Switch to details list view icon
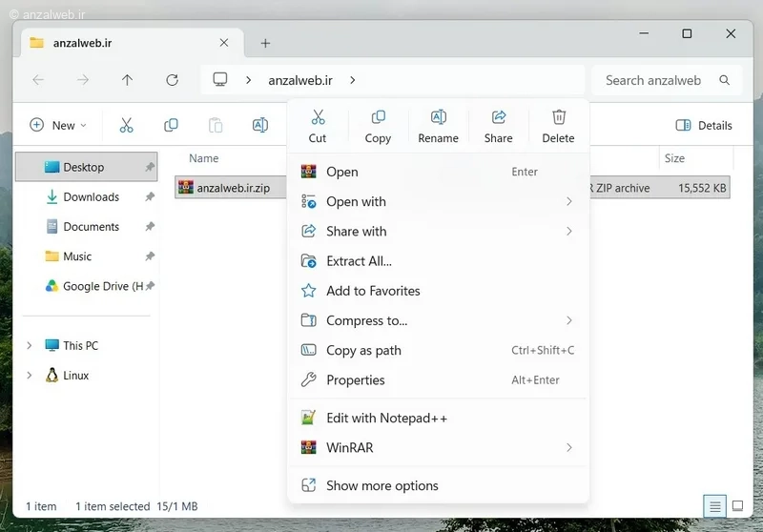 (714, 506)
